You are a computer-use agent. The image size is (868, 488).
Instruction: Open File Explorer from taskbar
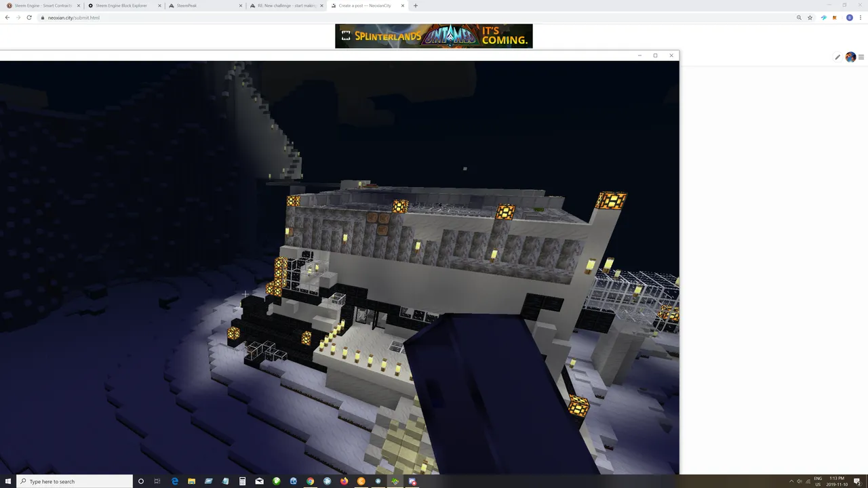pos(191,481)
